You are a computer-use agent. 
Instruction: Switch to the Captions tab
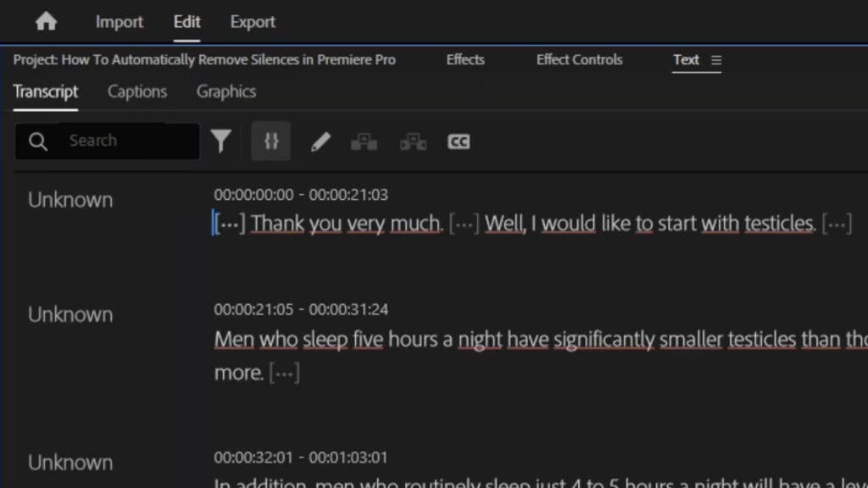[x=136, y=91]
